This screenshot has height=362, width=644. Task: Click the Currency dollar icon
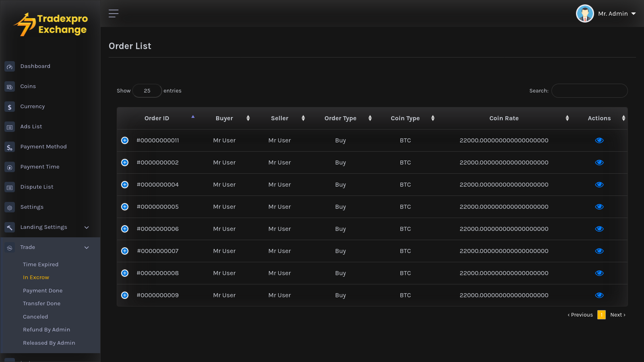[x=10, y=107]
